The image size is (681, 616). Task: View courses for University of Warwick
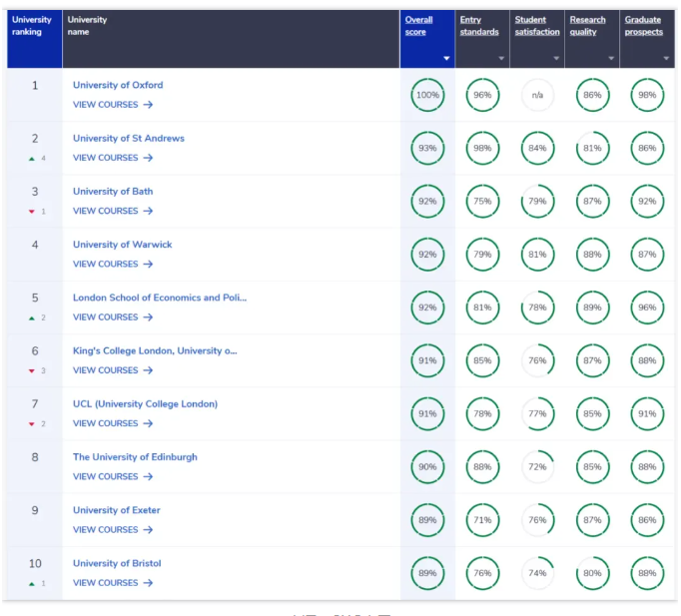(x=112, y=265)
